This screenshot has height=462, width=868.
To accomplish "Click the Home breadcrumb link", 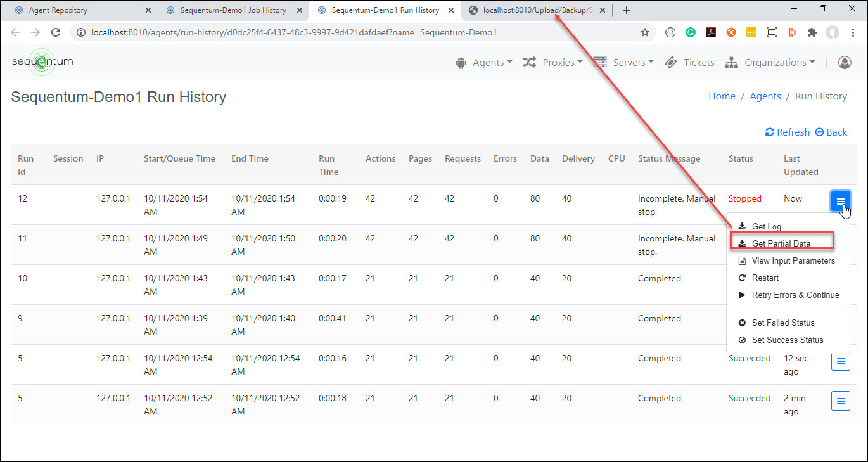I will click(x=722, y=96).
